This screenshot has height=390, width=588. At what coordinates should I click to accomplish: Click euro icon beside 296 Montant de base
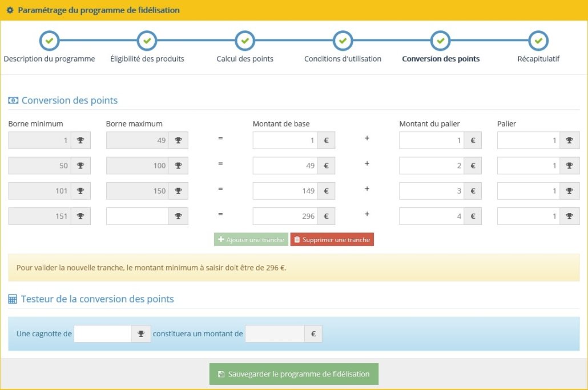click(x=326, y=216)
